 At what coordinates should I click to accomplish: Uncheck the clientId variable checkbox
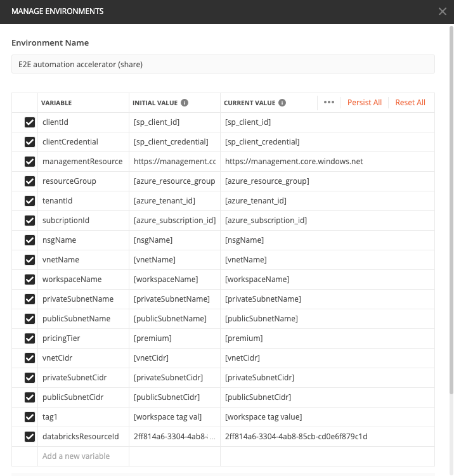[30, 122]
